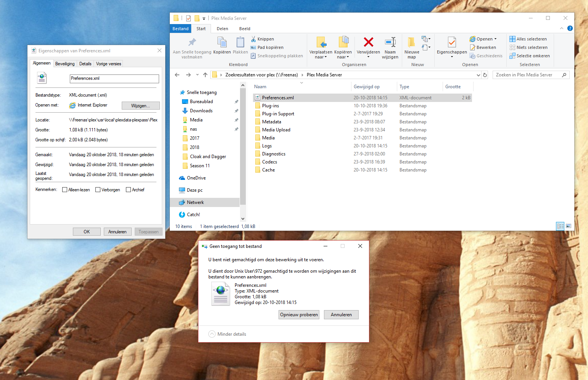
Task: Open Eigenschappen from the ribbon
Action: click(452, 48)
